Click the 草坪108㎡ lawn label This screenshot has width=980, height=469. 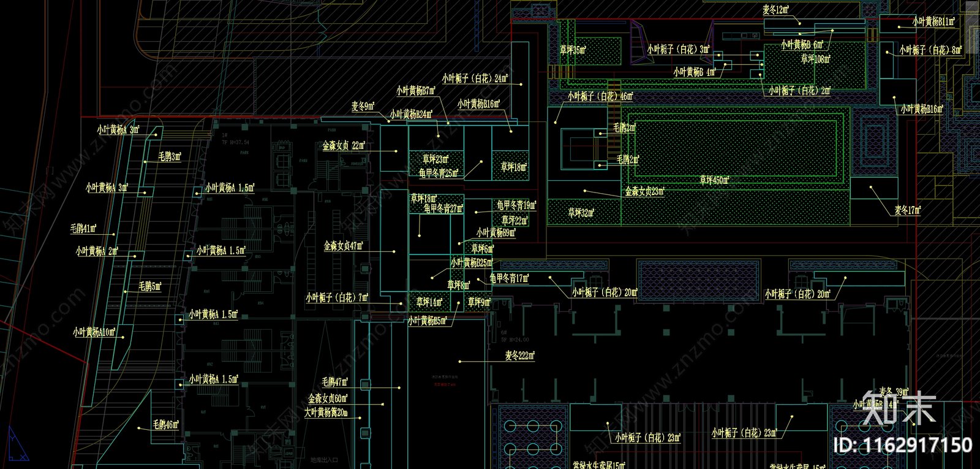[816, 59]
